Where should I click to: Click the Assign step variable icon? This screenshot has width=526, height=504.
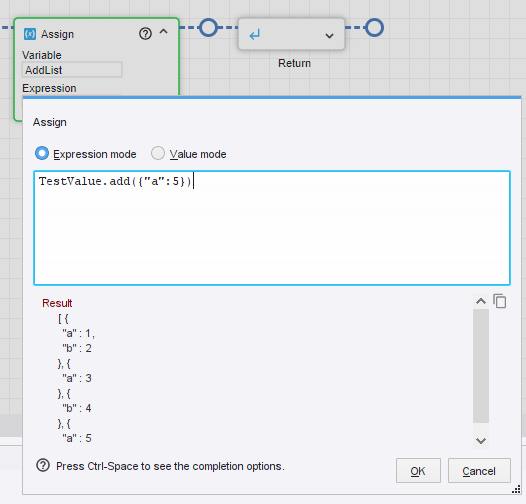click(x=30, y=34)
